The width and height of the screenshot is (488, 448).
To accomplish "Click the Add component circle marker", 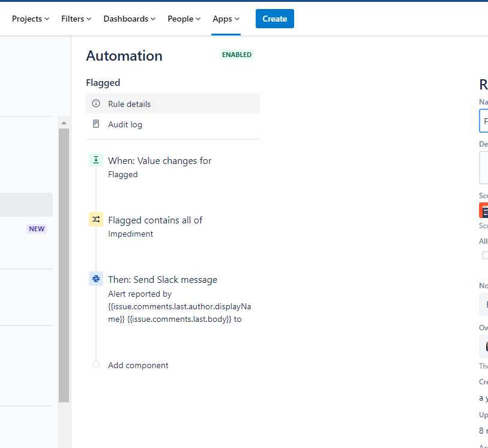I will tap(96, 365).
